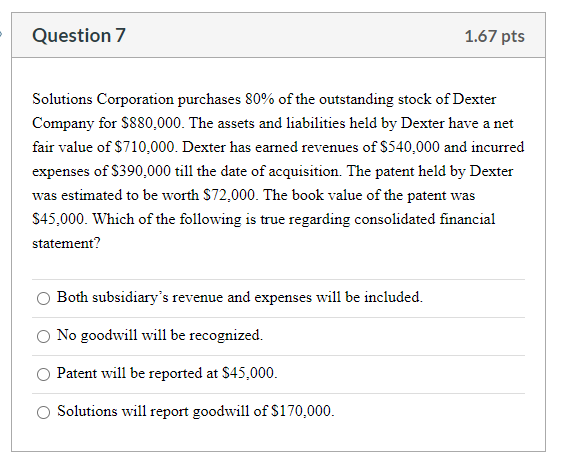This screenshot has width=573, height=456.
Task: Click the 'Question 7' heading
Action: tap(79, 35)
